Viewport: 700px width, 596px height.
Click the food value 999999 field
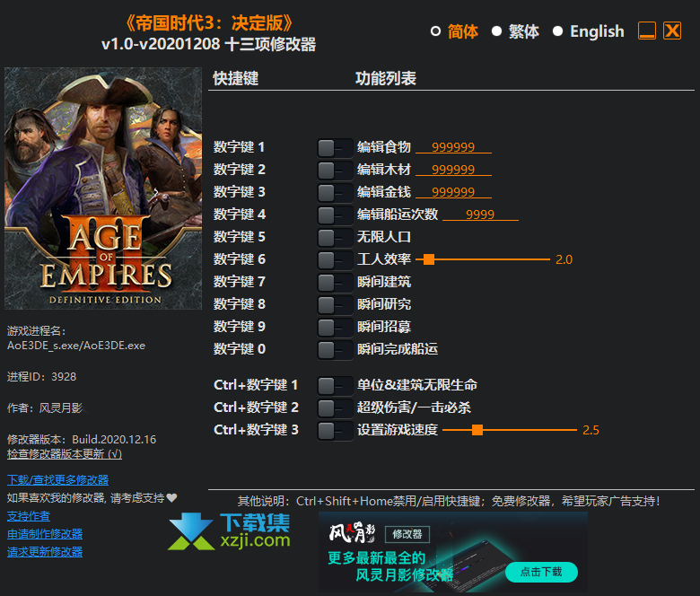coord(453,147)
